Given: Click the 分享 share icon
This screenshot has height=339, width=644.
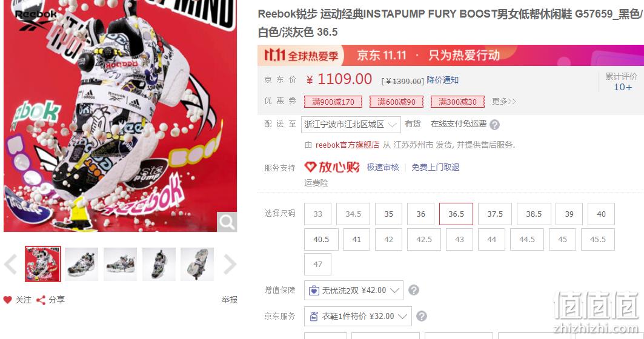Looking at the screenshot, I should coord(41,300).
